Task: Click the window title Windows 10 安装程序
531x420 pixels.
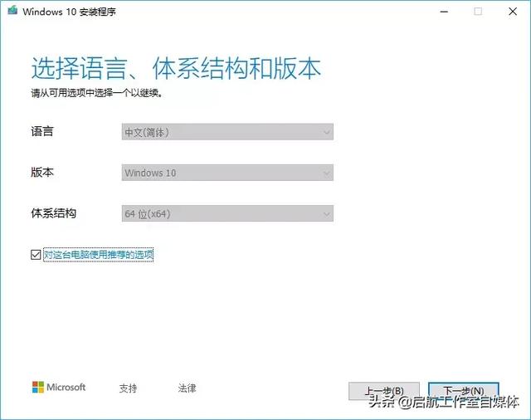Action: click(70, 12)
